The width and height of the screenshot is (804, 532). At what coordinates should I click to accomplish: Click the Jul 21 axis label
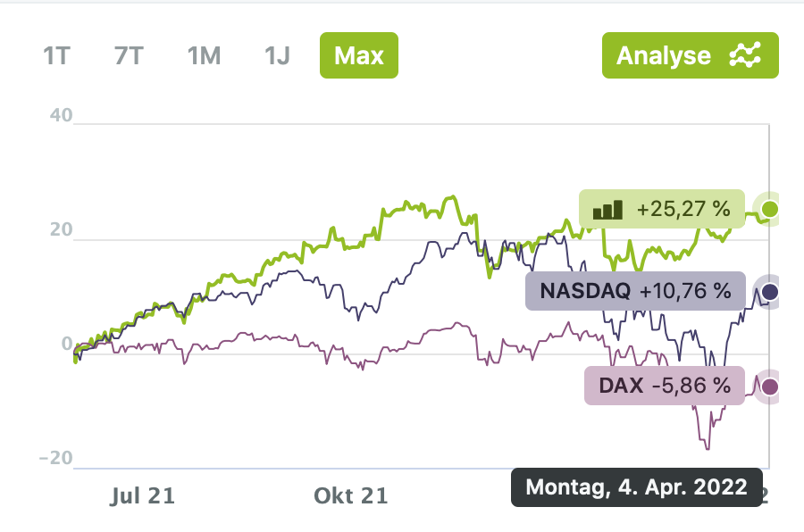(x=142, y=495)
